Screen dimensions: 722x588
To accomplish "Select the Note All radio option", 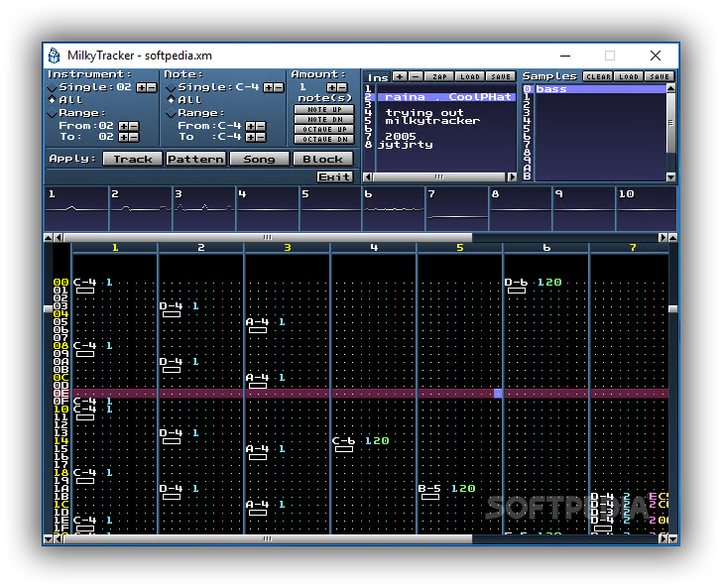I will tap(171, 100).
